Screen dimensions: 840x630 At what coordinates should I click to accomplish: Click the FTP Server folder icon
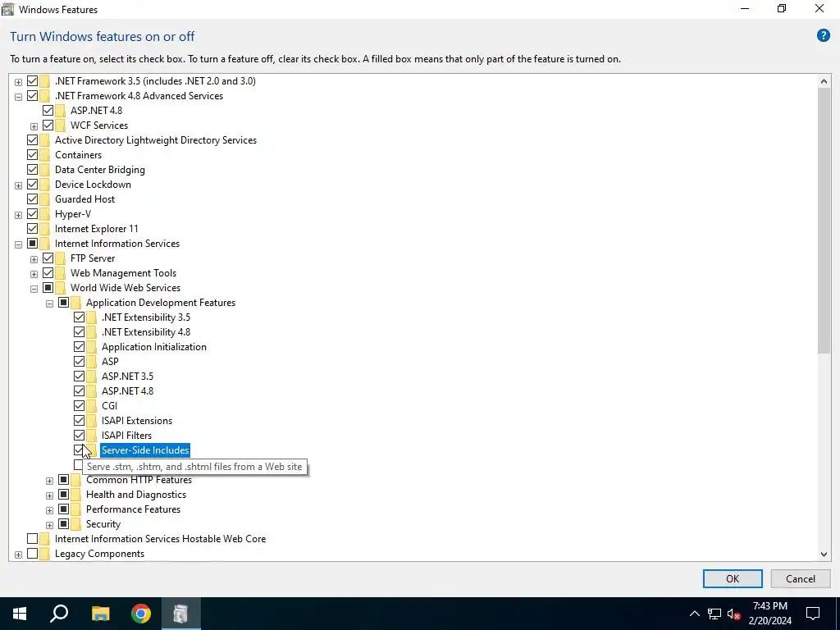click(x=61, y=258)
